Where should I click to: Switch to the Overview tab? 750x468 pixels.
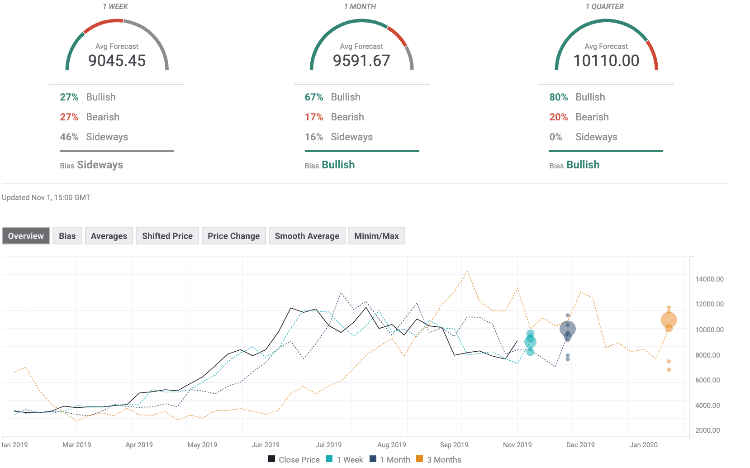(x=25, y=236)
